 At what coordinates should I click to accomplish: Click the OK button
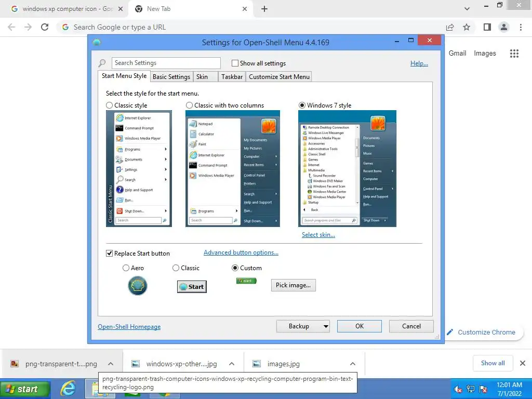pyautogui.click(x=360, y=326)
